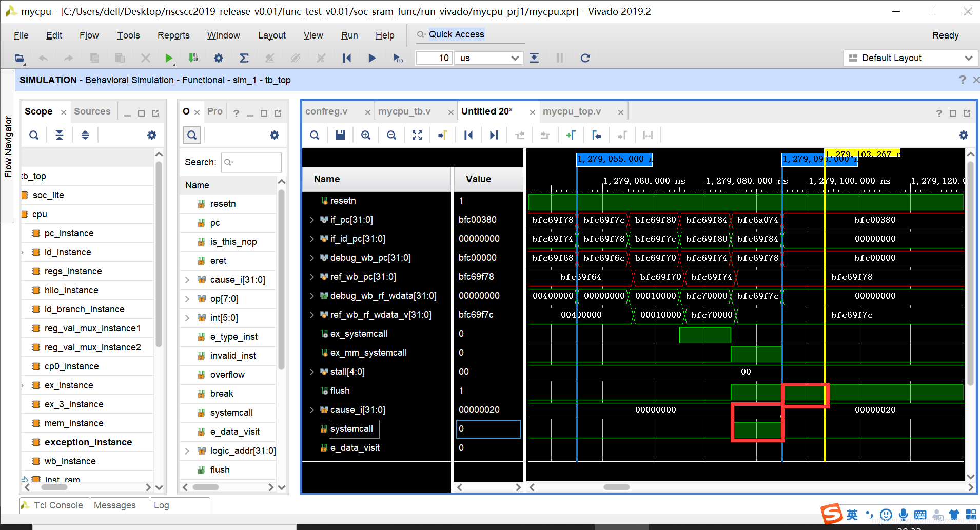The width and height of the screenshot is (980, 530).
Task: Click the simulation run time field
Action: tap(434, 58)
